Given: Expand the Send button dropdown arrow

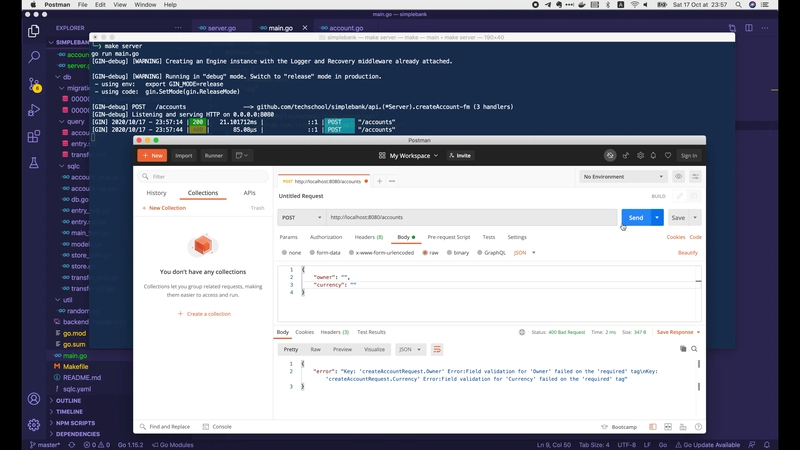Looking at the screenshot, I should coord(657,217).
